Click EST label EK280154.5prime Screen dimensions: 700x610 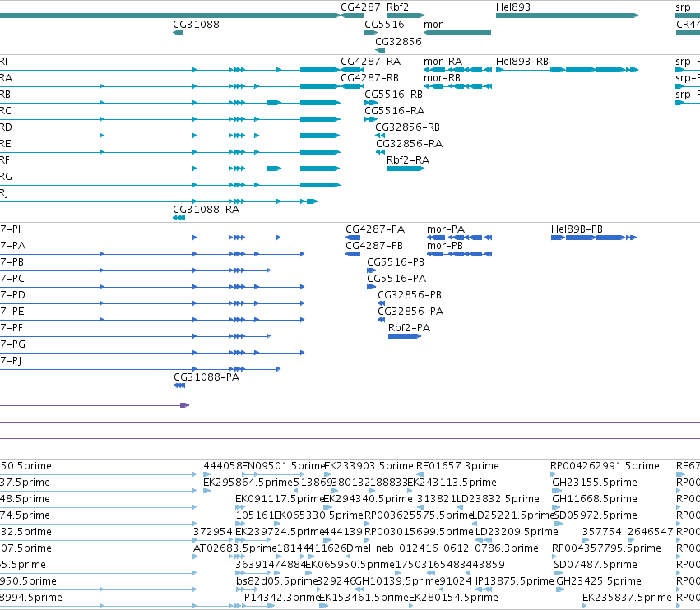click(453, 598)
